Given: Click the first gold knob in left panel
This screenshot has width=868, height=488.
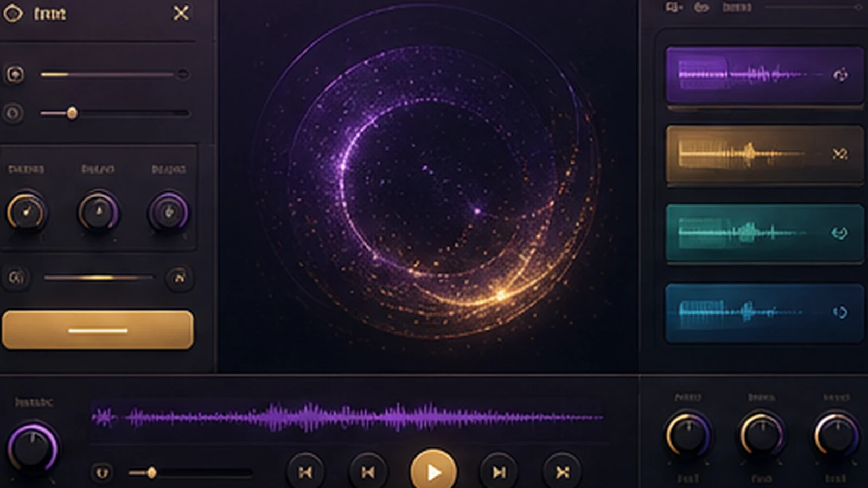Looking at the screenshot, I should [x=25, y=211].
